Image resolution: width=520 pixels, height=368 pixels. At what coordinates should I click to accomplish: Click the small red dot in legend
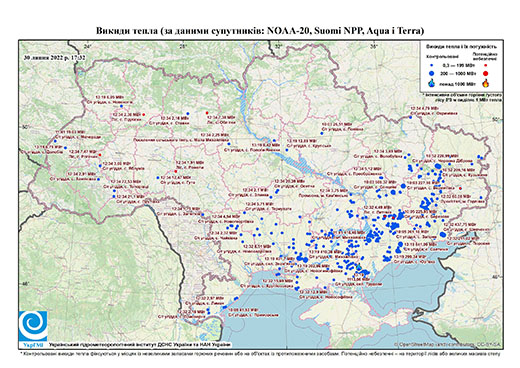point(486,66)
